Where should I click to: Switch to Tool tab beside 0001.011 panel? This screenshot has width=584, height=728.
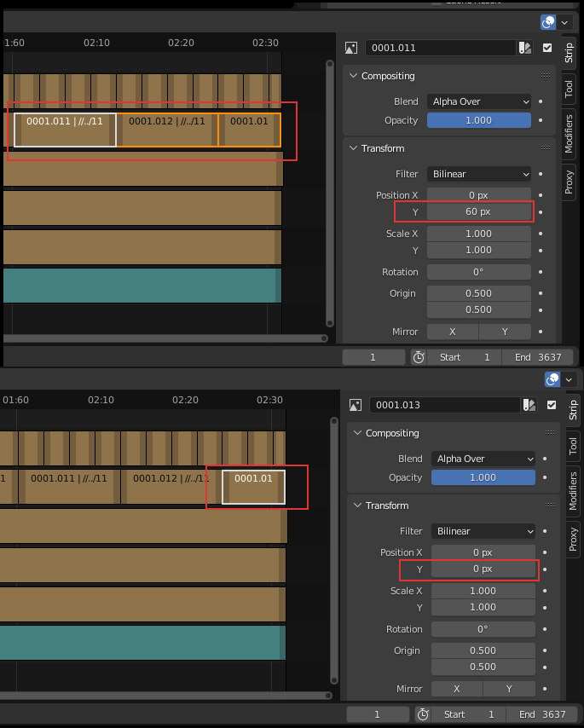coord(569,89)
